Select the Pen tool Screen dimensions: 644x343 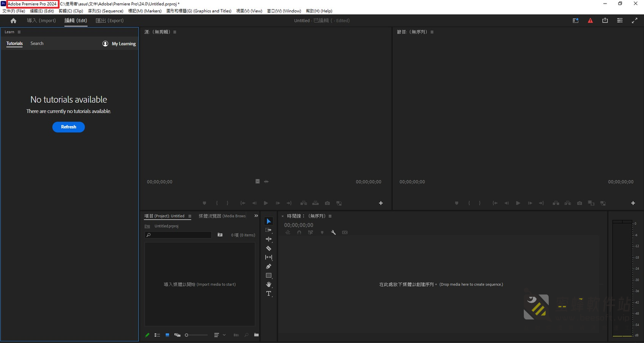(x=269, y=266)
